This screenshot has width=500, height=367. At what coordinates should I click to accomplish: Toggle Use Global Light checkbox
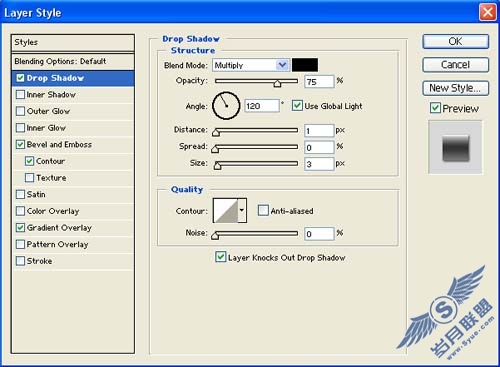click(297, 106)
